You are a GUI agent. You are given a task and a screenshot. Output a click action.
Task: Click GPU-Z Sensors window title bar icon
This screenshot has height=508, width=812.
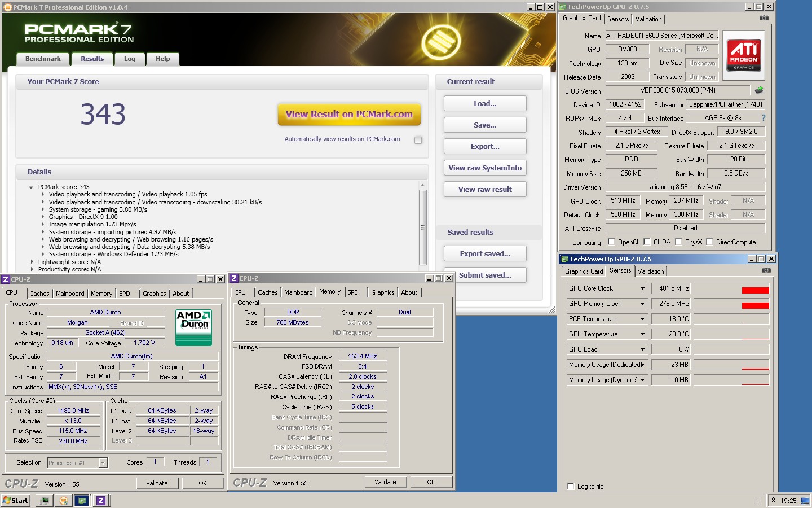point(564,259)
